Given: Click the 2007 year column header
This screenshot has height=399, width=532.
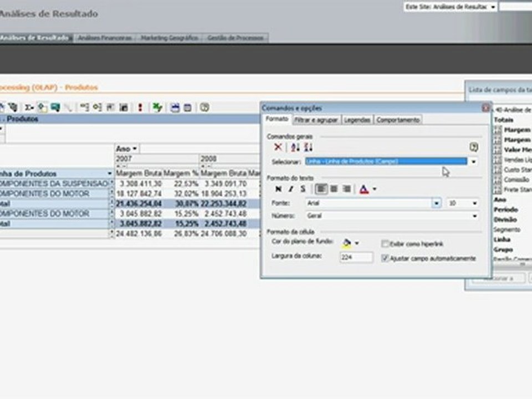Looking at the screenshot, I should point(157,159).
